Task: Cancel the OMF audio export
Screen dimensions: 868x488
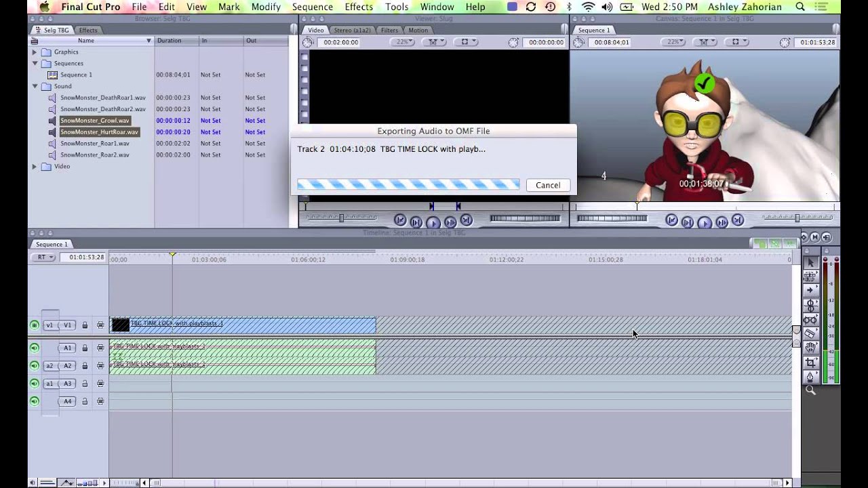Action: tap(548, 185)
